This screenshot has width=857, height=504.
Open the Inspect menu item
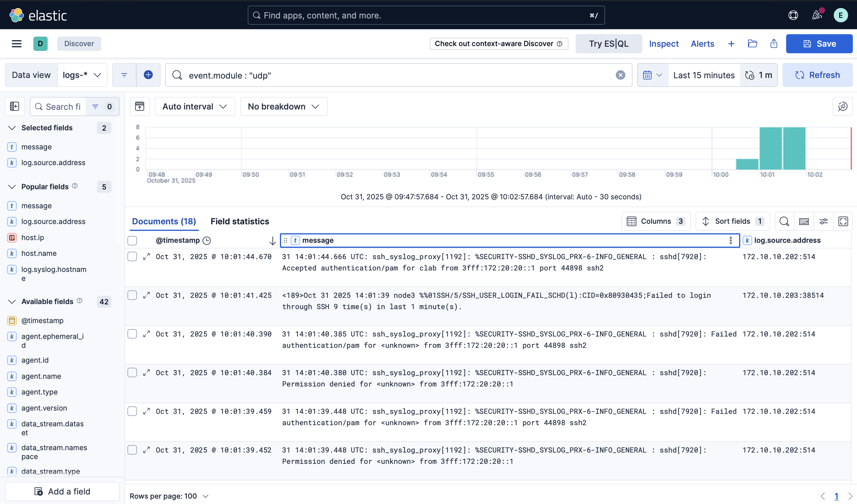(x=663, y=43)
